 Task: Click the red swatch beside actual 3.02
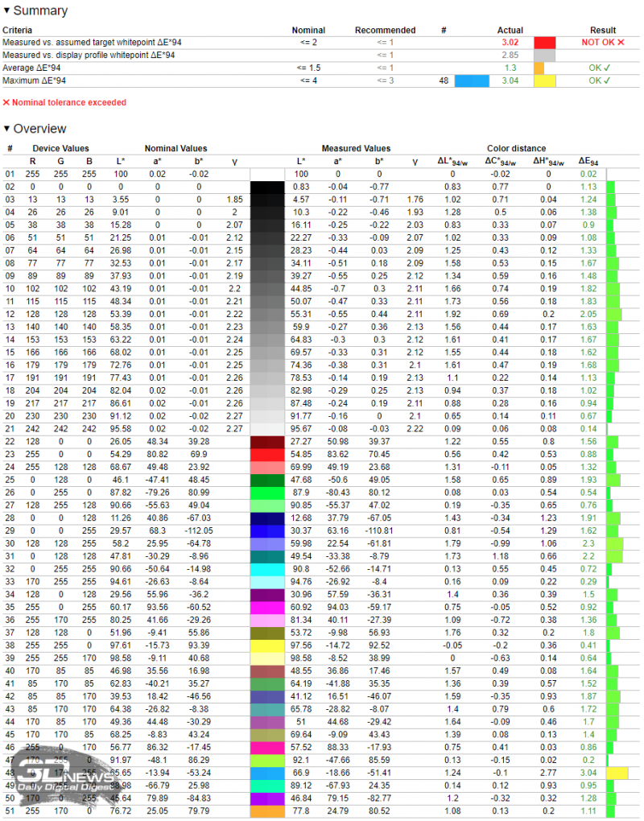coord(544,41)
